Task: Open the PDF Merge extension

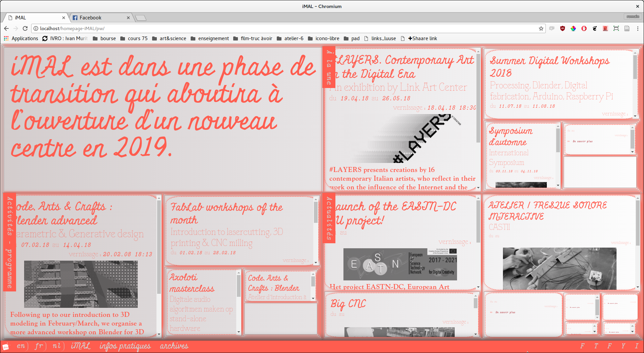Action: point(605,28)
